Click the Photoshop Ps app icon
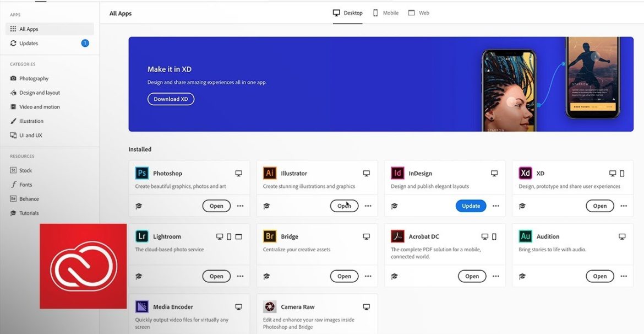 141,173
